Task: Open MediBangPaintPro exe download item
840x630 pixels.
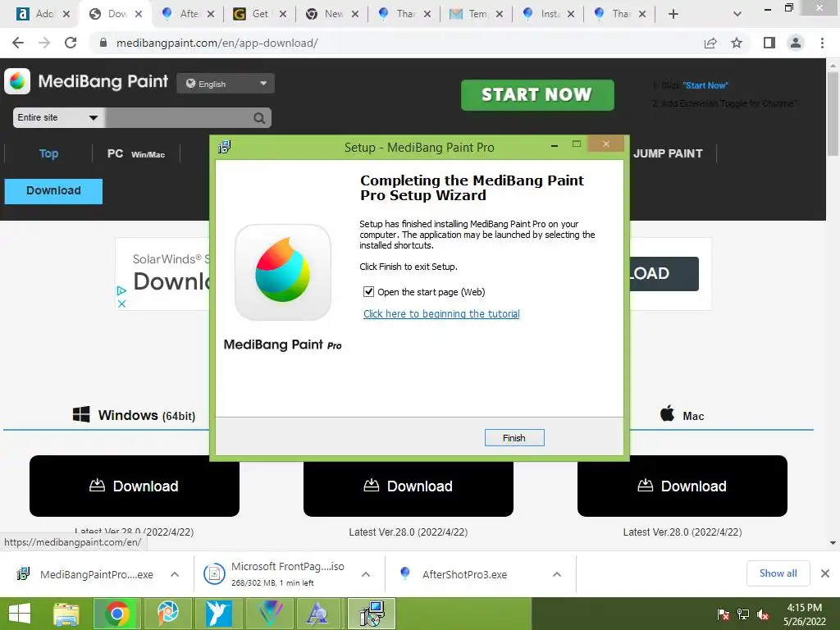Action: click(85, 574)
